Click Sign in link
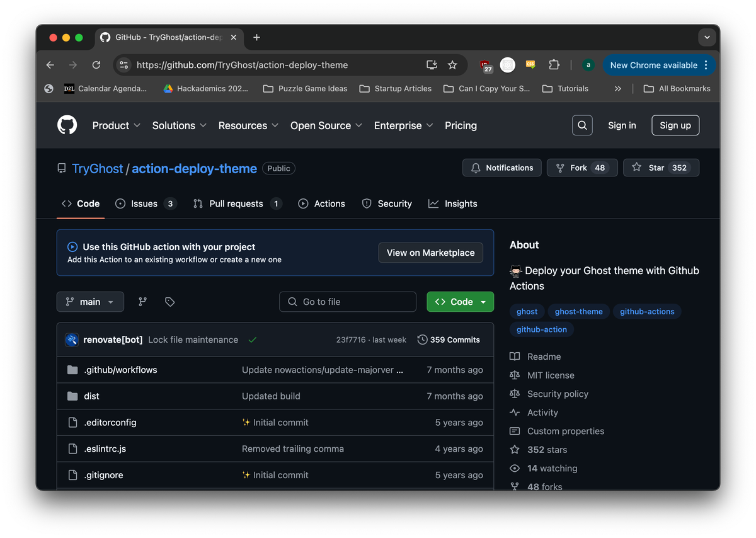This screenshot has width=756, height=538. [x=622, y=125]
